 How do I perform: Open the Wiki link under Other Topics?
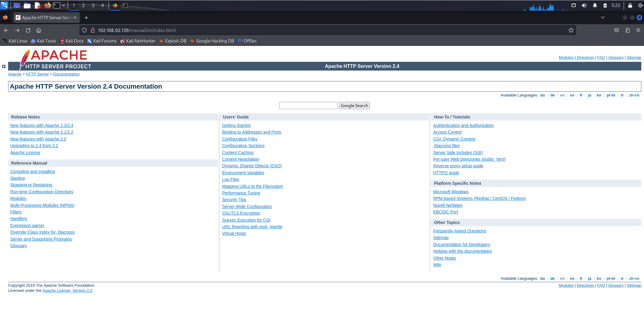click(437, 265)
